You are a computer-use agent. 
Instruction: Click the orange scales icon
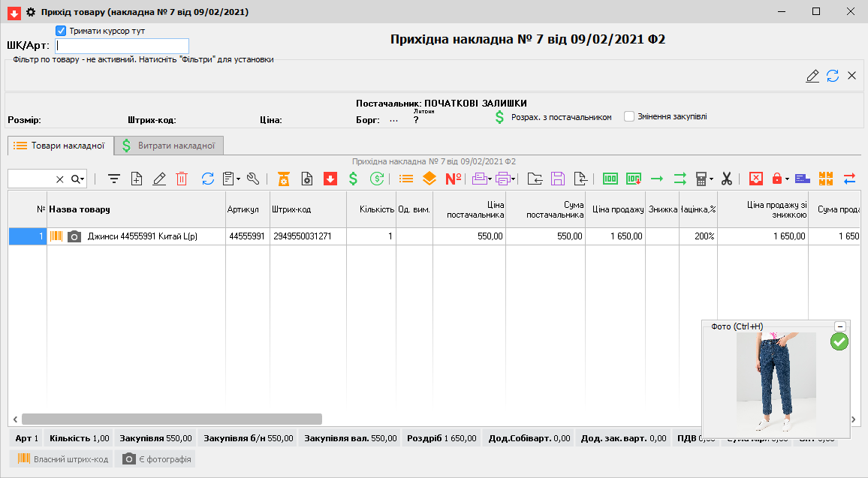coord(284,179)
